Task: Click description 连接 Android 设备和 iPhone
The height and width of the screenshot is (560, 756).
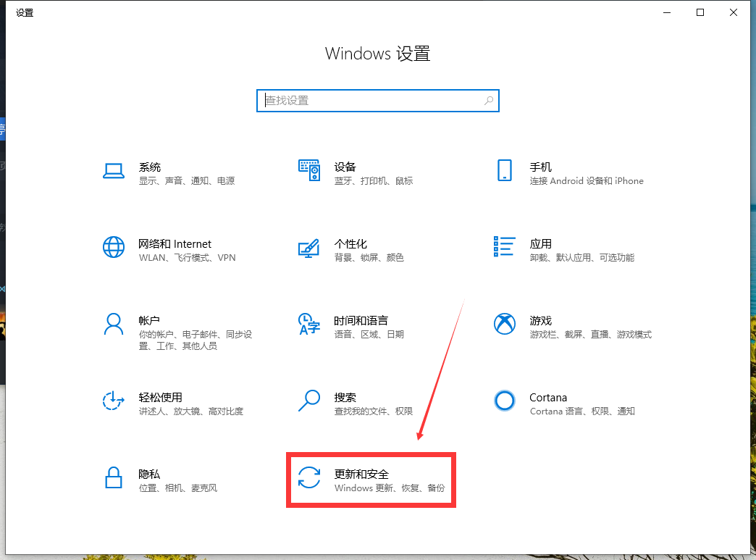Action: 587,181
